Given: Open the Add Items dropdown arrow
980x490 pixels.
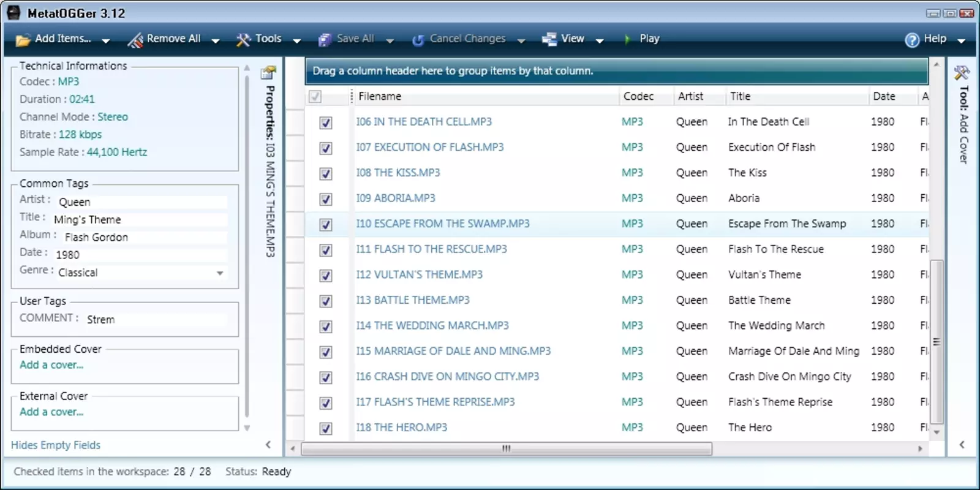Looking at the screenshot, I should click(x=105, y=41).
